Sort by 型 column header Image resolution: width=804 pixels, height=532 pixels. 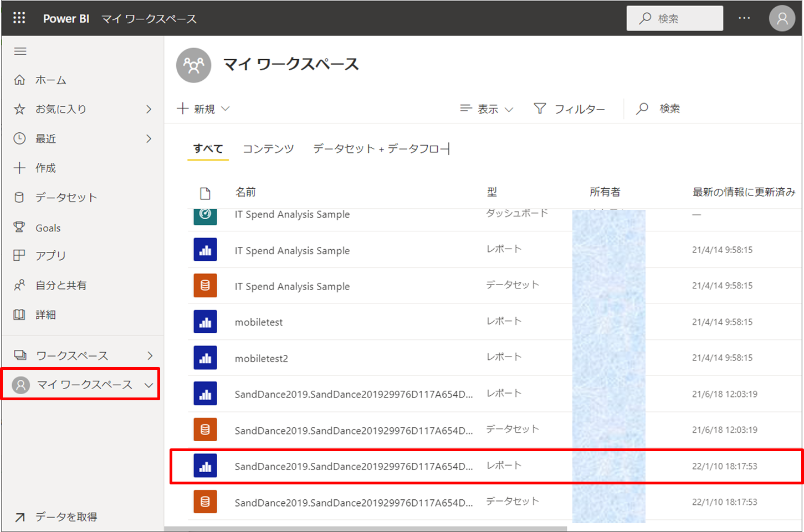point(492,192)
